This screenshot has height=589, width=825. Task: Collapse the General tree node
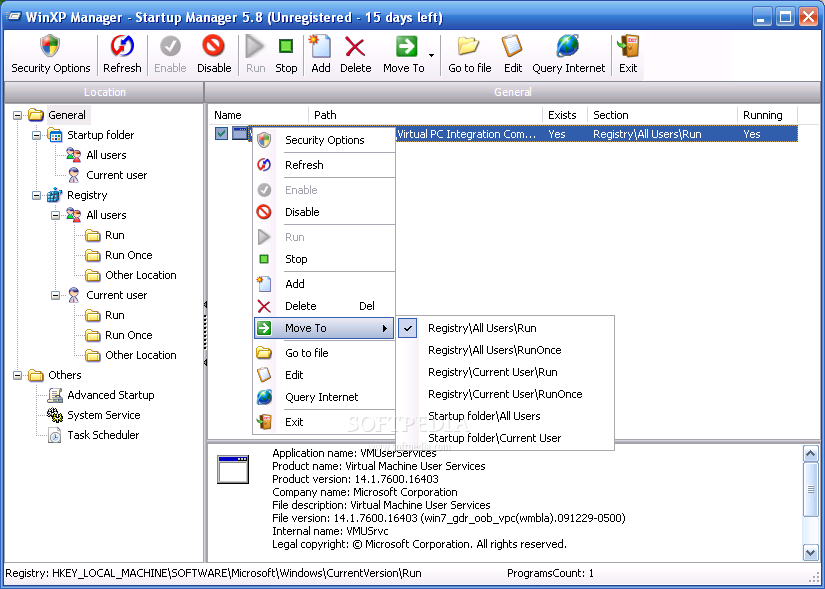click(x=17, y=115)
